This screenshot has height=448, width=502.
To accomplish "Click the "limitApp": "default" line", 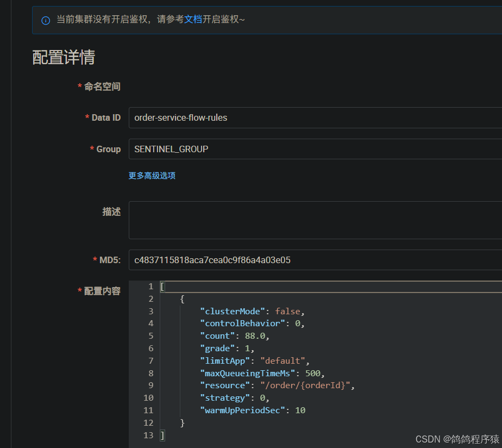I will 255,361.
